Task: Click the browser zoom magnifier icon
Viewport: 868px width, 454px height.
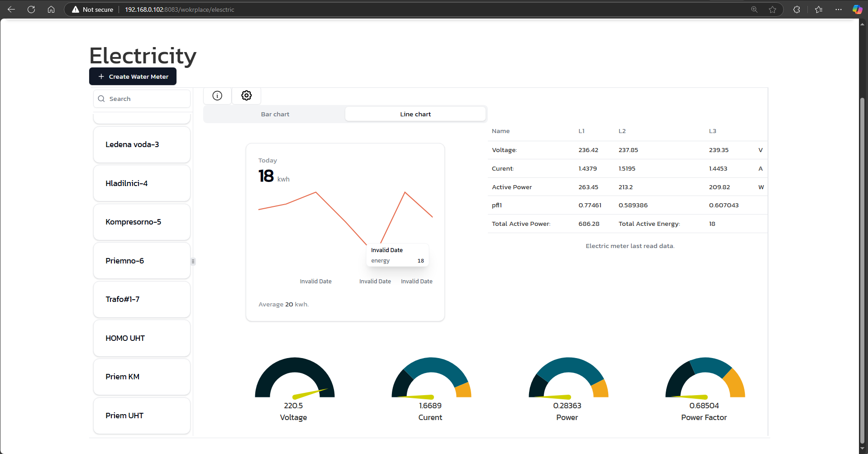Action: (754, 10)
